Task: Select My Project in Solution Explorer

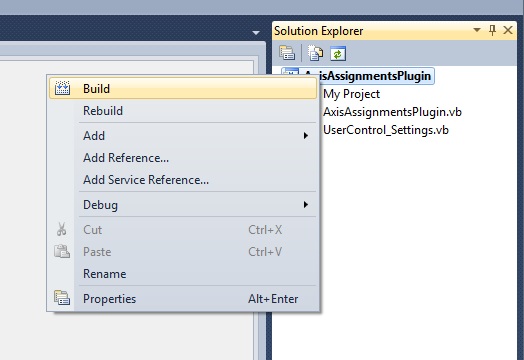Action: click(351, 94)
